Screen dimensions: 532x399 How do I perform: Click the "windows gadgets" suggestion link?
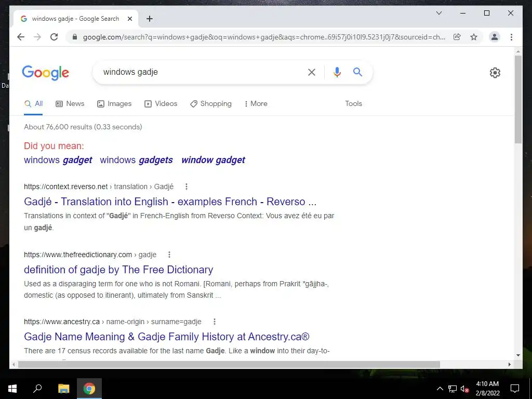coord(136,160)
